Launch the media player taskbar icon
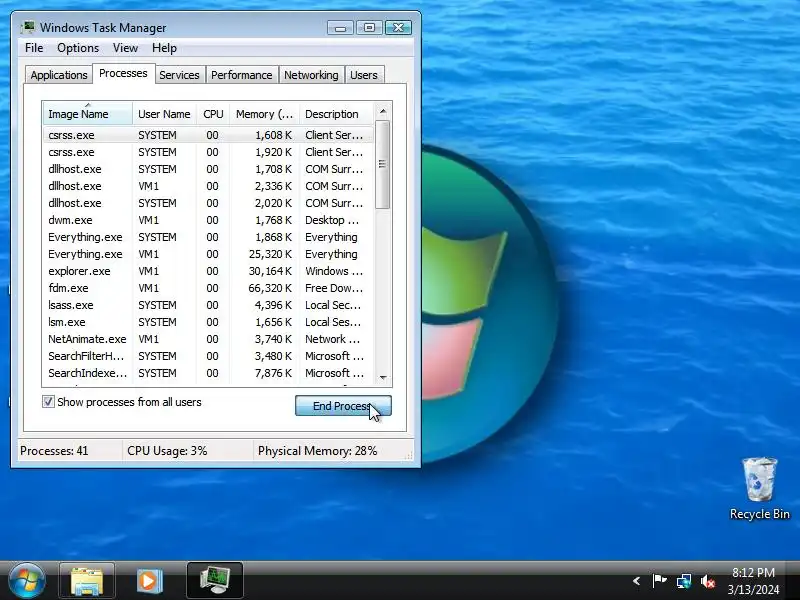Viewport: 800px width, 600px height. point(149,581)
